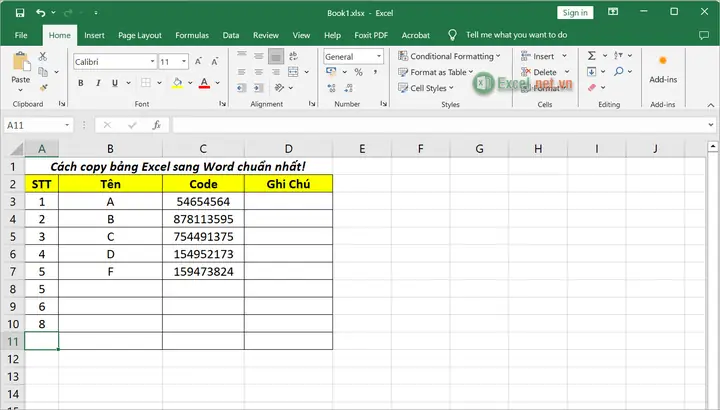The image size is (720, 410).
Task: Increase font size with larger A icon
Action: coord(198,62)
